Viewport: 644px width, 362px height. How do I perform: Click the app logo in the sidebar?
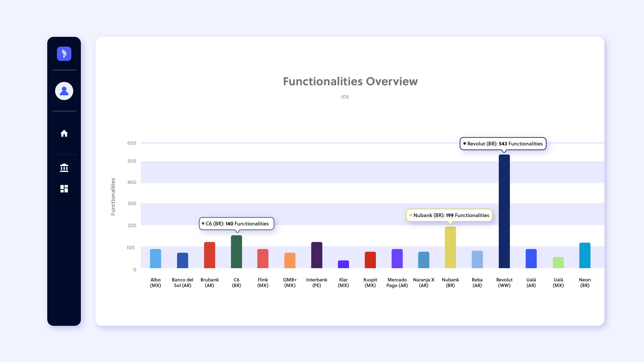[x=64, y=54]
